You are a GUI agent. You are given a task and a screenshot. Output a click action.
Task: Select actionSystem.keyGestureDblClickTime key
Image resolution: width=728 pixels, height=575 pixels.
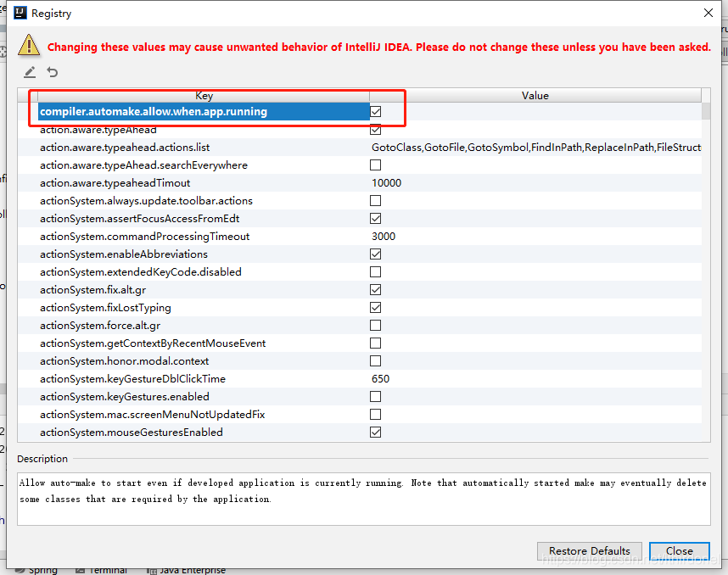[132, 379]
